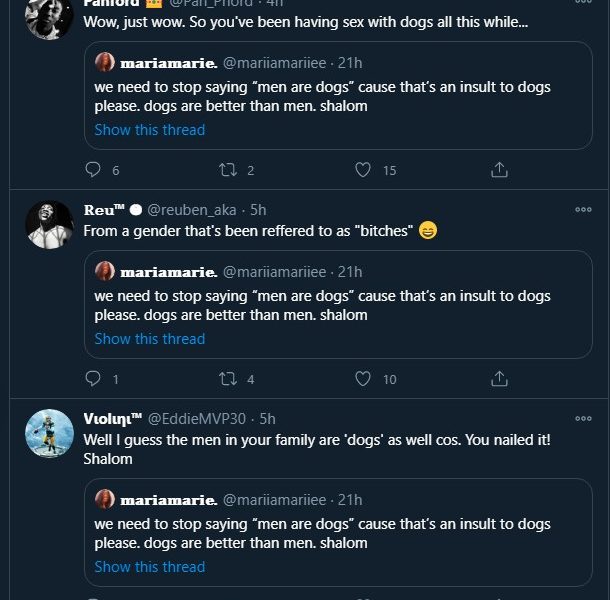Open reuben_aka's profile picture
The width and height of the screenshot is (610, 600).
pyautogui.click(x=49, y=224)
